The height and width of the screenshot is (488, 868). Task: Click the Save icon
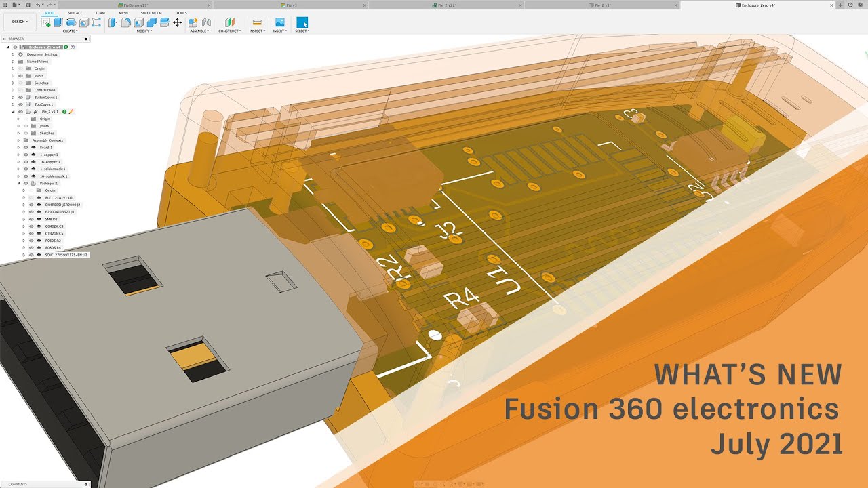pyautogui.click(x=27, y=5)
